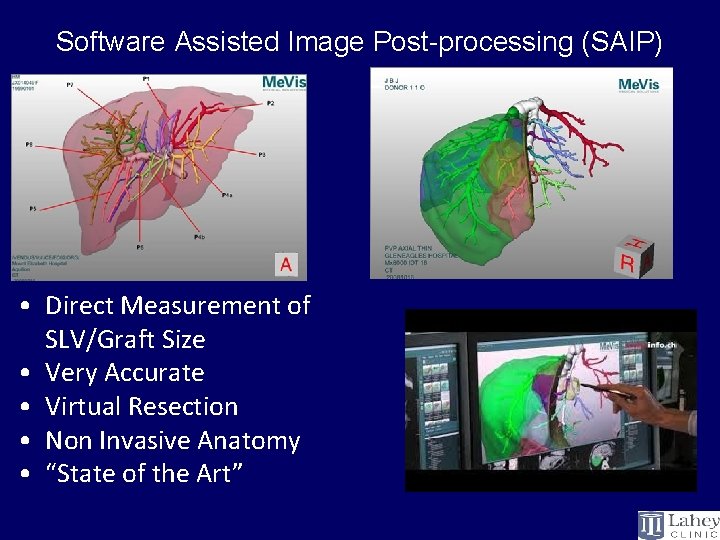Click the Lahey Clinic logo
Image resolution: width=720 pixels, height=540 pixels.
[x=679, y=525]
